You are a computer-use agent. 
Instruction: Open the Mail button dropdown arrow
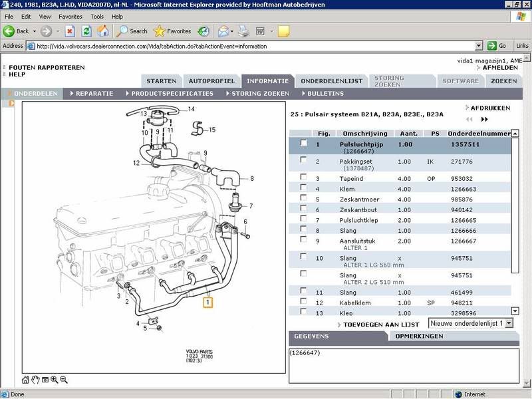tap(232, 31)
